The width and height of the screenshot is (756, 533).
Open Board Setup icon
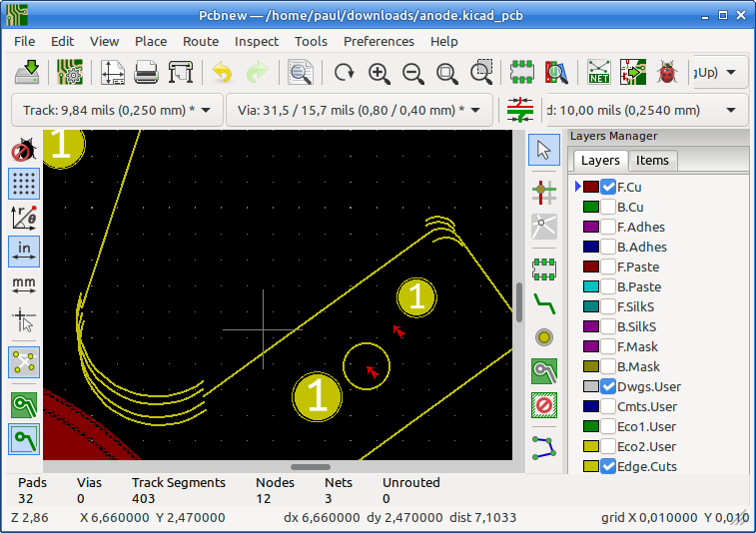click(70, 73)
